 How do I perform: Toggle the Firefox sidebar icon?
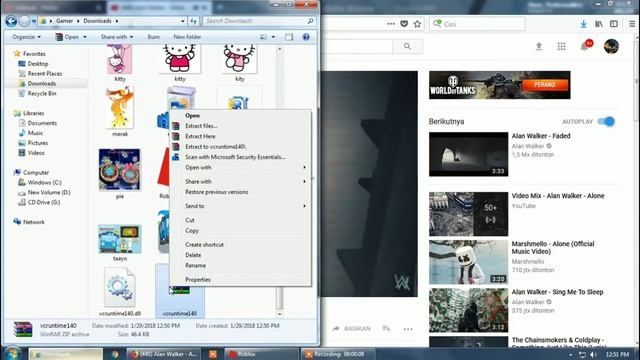pyautogui.click(x=614, y=24)
